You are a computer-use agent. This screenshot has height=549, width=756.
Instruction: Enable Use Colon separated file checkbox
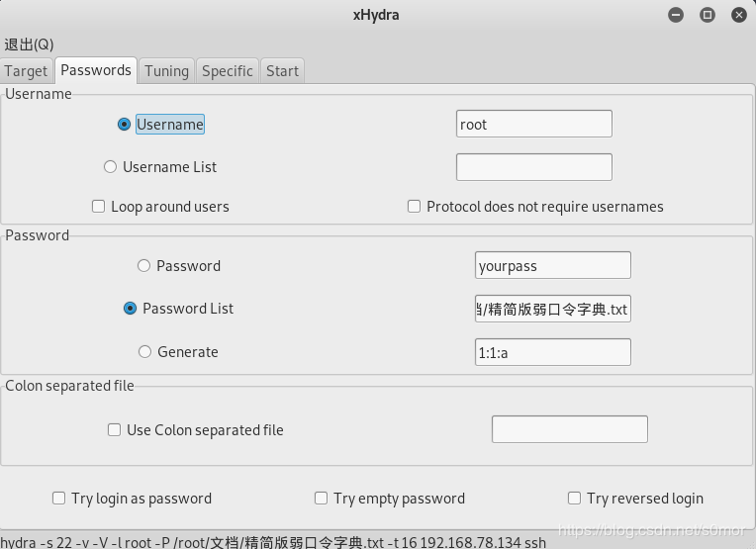click(x=114, y=429)
